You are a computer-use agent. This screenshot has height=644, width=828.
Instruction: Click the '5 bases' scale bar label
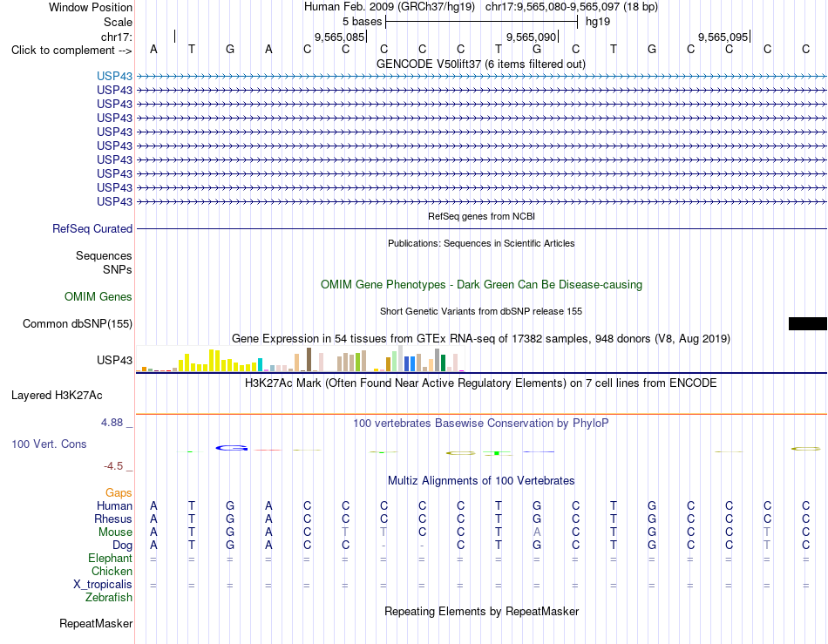click(x=362, y=22)
